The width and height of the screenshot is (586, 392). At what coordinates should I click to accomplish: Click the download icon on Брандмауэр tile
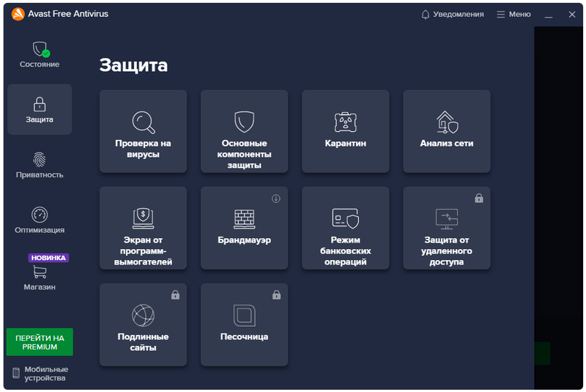point(276,199)
